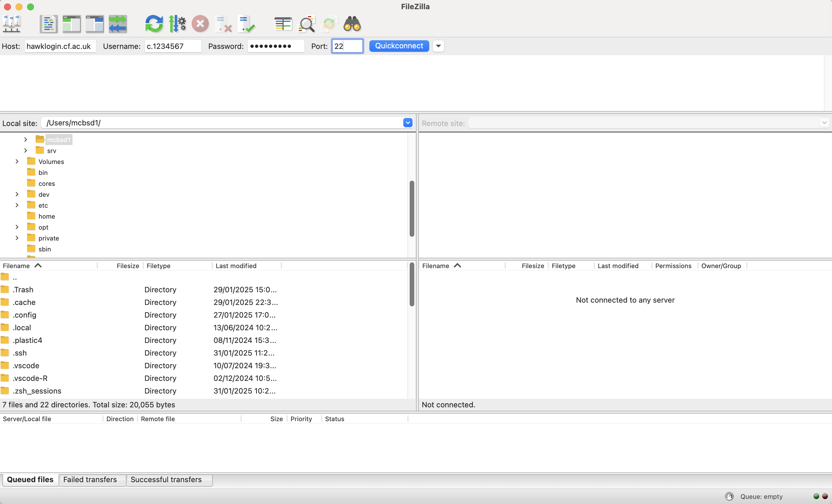Open the Remote site path dropdown
The width and height of the screenshot is (832, 504).
pos(824,123)
